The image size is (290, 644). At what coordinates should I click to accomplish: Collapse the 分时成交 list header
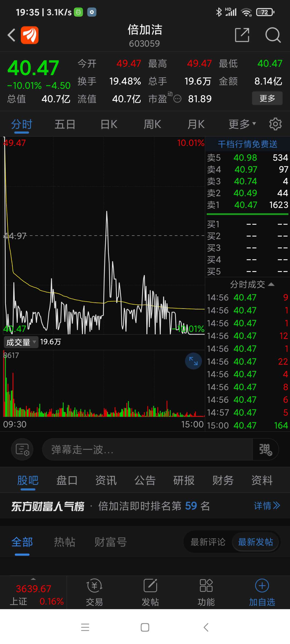[252, 284]
